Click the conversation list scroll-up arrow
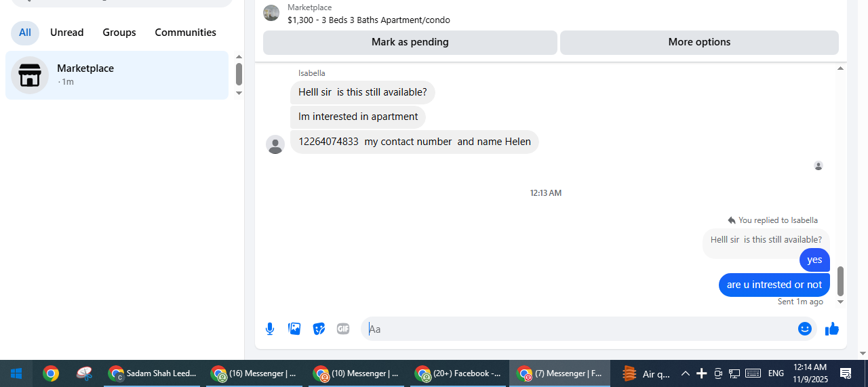This screenshot has width=868, height=387. 239,57
